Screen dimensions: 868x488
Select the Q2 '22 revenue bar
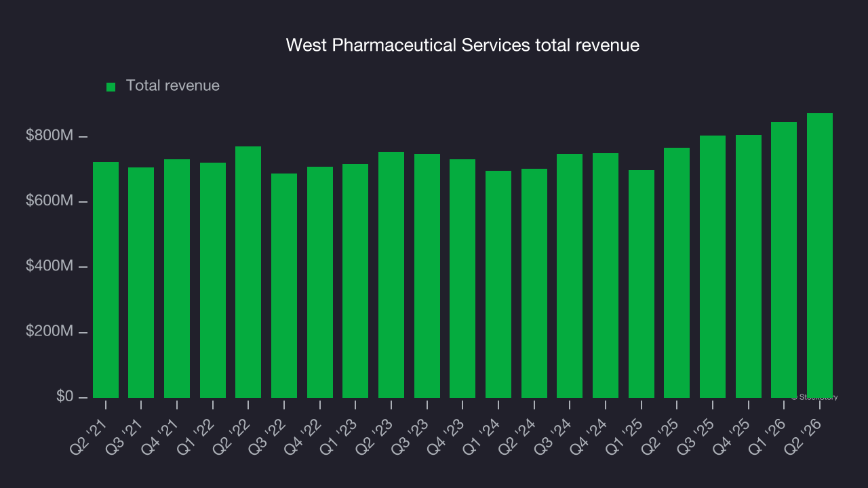coord(248,272)
